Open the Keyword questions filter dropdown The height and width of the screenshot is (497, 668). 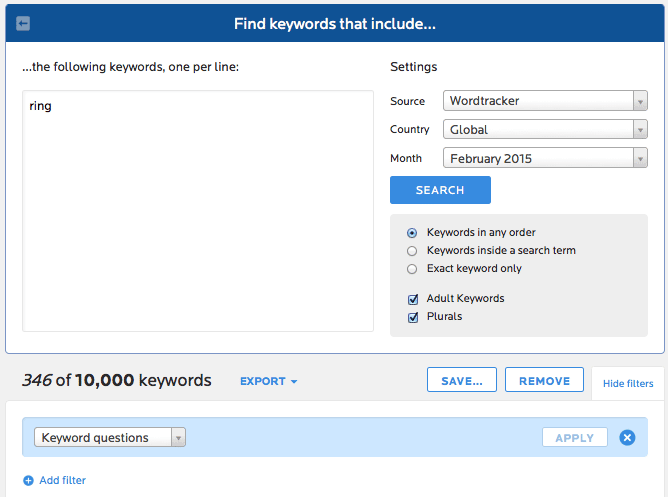(x=110, y=437)
